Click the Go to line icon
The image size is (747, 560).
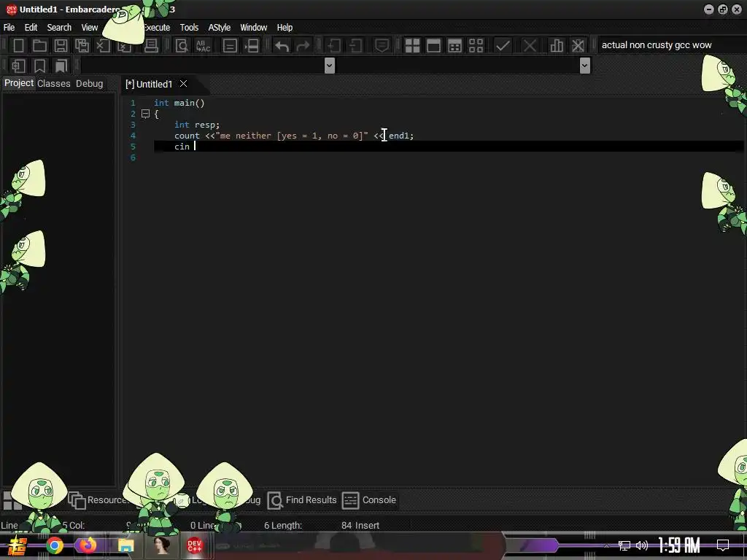(x=252, y=46)
